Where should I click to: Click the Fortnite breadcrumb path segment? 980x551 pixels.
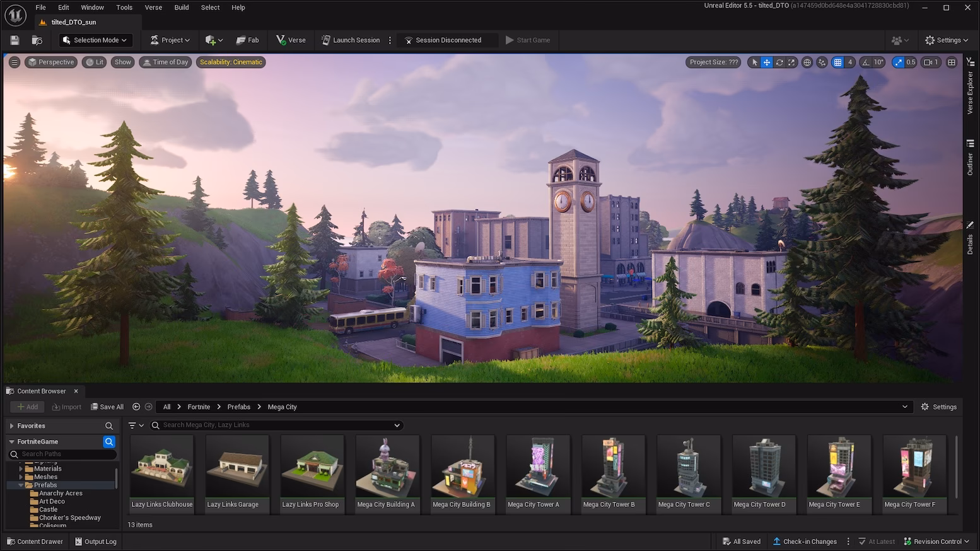click(199, 407)
